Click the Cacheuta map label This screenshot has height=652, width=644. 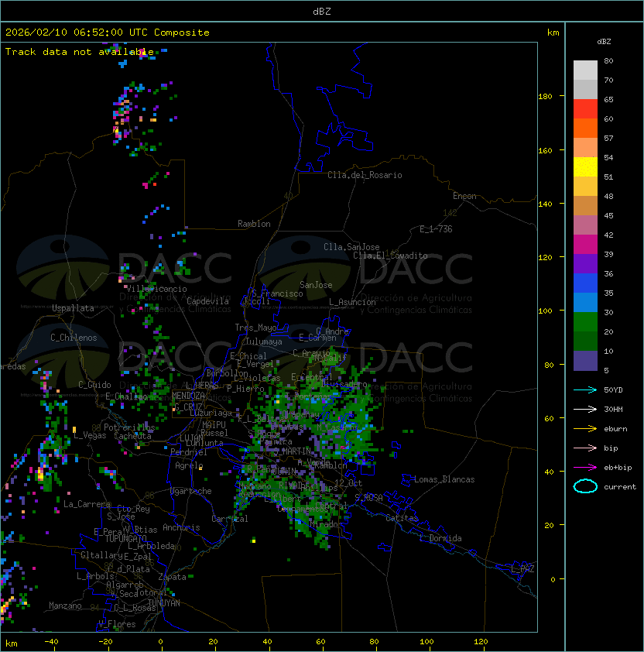tap(132, 436)
